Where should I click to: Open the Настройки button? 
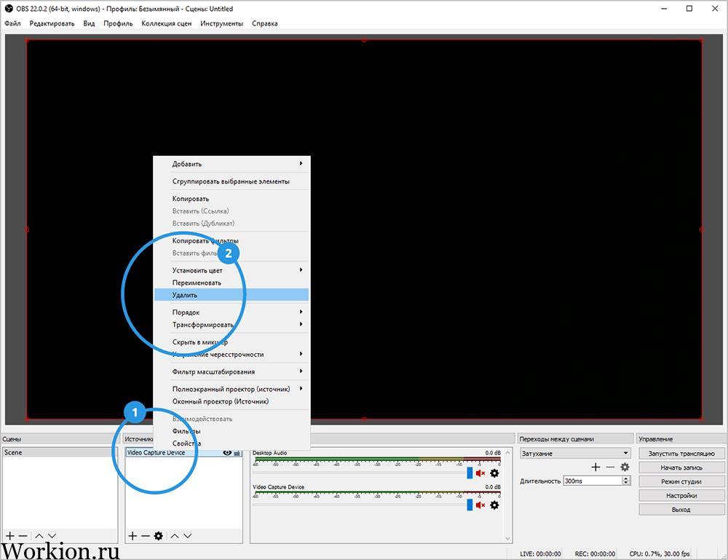pyautogui.click(x=681, y=495)
